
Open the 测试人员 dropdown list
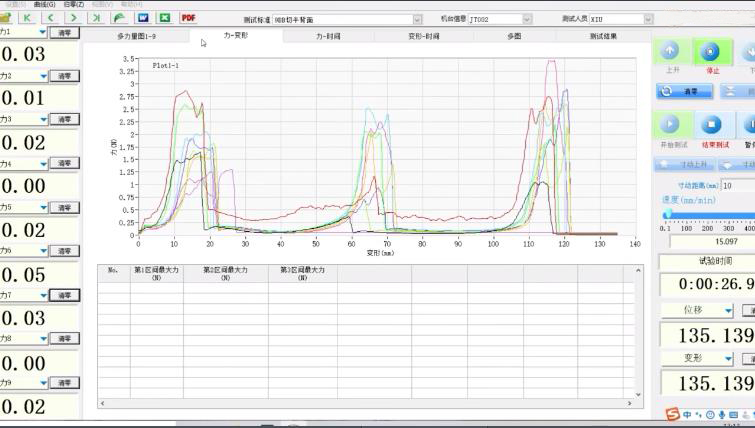(648, 19)
